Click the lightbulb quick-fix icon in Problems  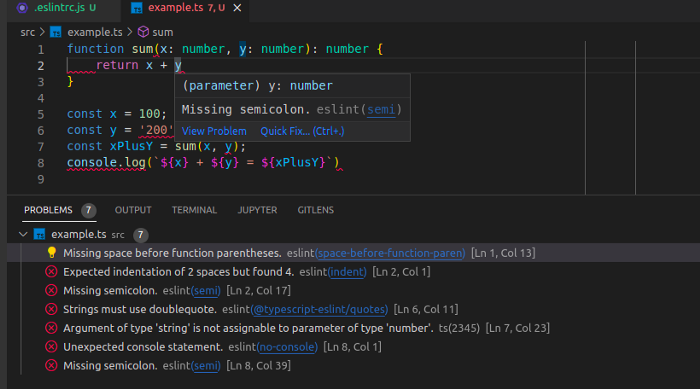pyautogui.click(x=52, y=253)
